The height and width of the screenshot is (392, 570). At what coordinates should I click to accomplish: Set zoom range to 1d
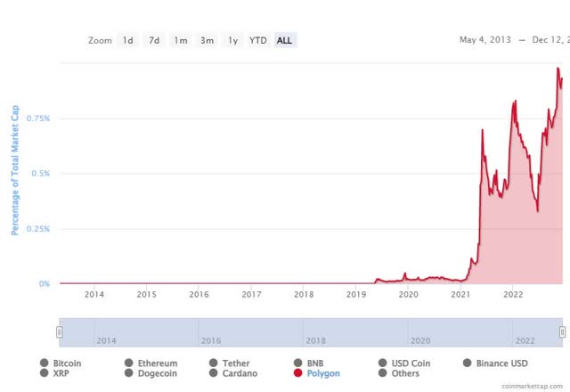(127, 40)
